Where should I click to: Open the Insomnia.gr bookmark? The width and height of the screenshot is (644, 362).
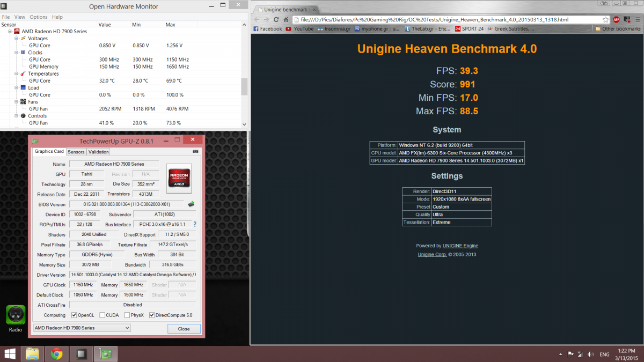click(335, 29)
